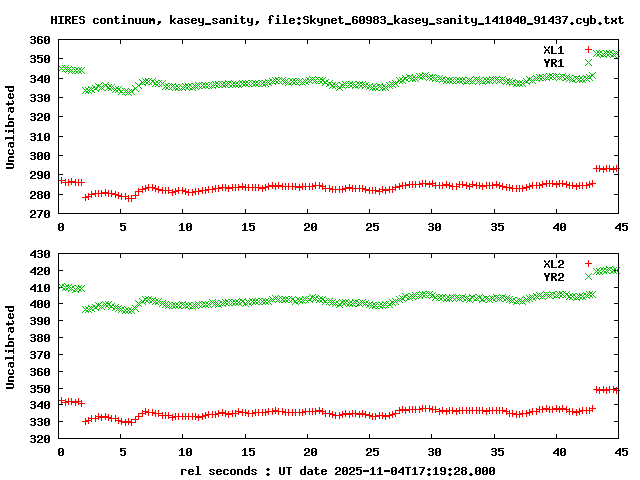Click the 270 tick label on the top plot
640x480 pixels.
coord(40,214)
